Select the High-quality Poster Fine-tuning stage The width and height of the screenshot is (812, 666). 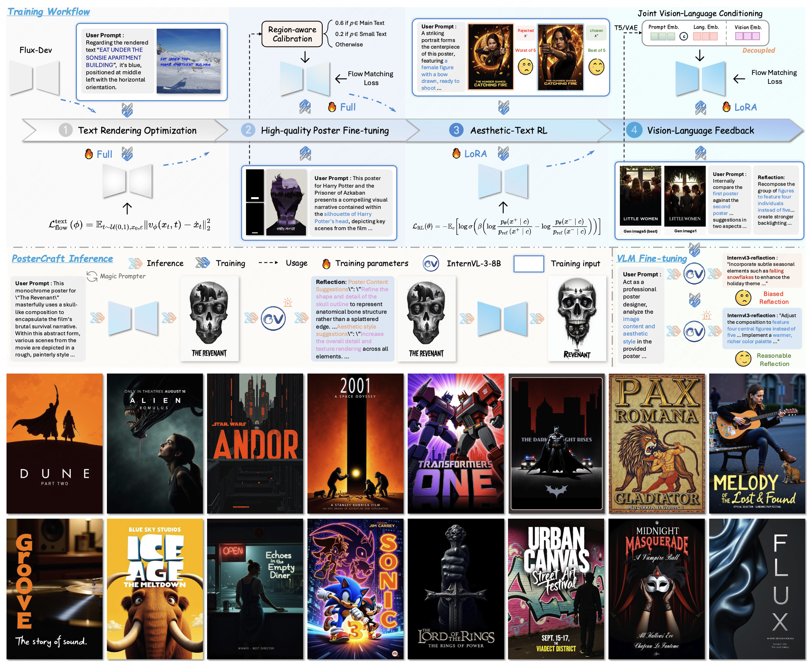[324, 130]
